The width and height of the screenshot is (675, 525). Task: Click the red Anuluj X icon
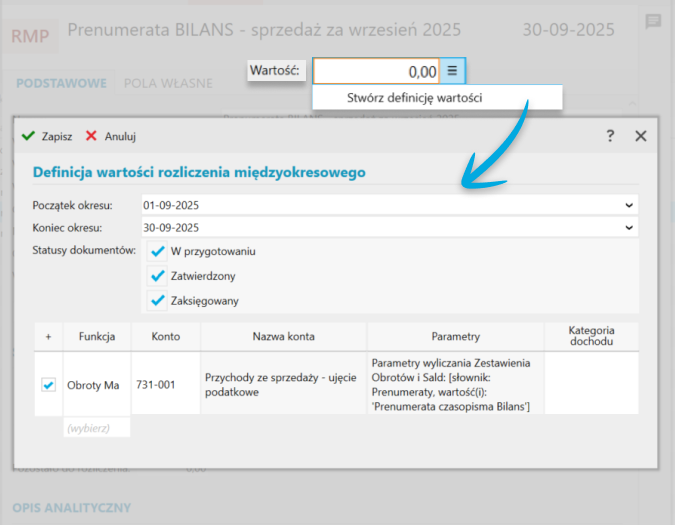click(x=92, y=136)
